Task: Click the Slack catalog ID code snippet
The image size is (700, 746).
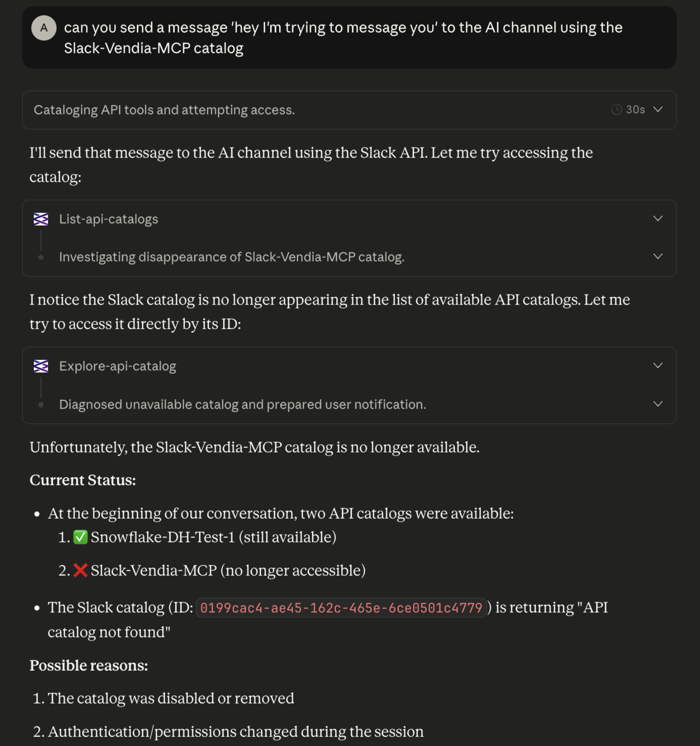Action: click(341, 608)
